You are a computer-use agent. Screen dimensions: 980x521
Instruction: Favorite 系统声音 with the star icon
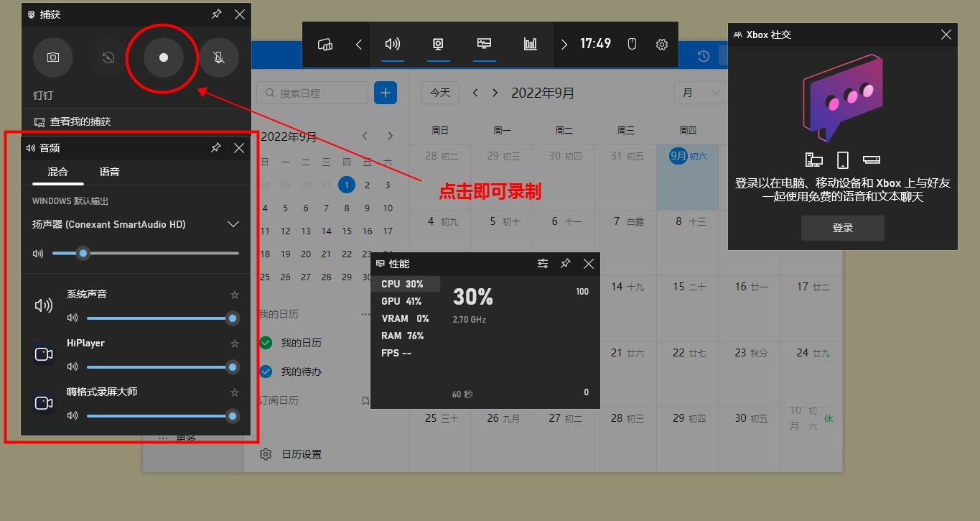(234, 295)
